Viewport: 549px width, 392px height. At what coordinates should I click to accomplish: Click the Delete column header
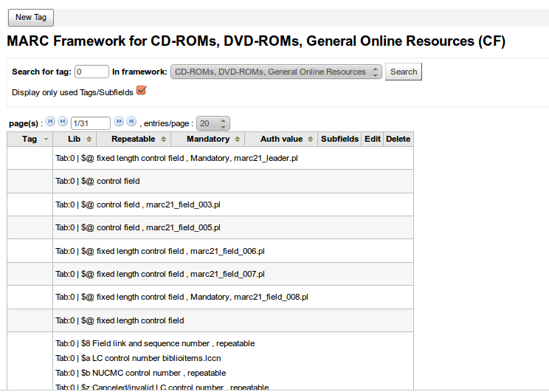click(x=398, y=139)
